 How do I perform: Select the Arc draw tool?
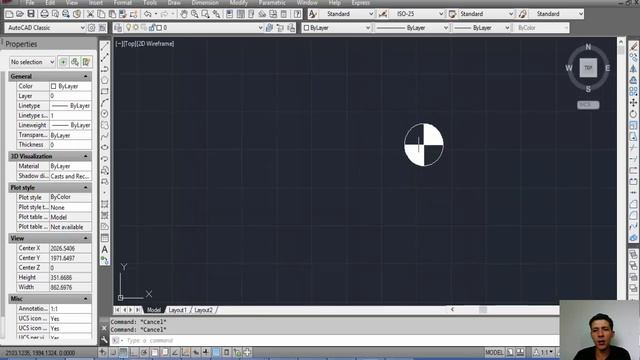[x=104, y=102]
